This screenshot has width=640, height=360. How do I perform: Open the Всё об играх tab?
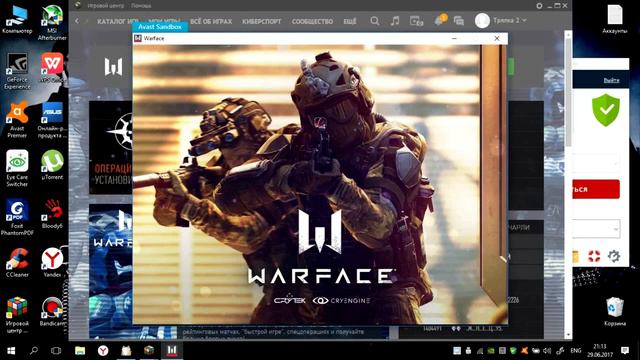(211, 21)
